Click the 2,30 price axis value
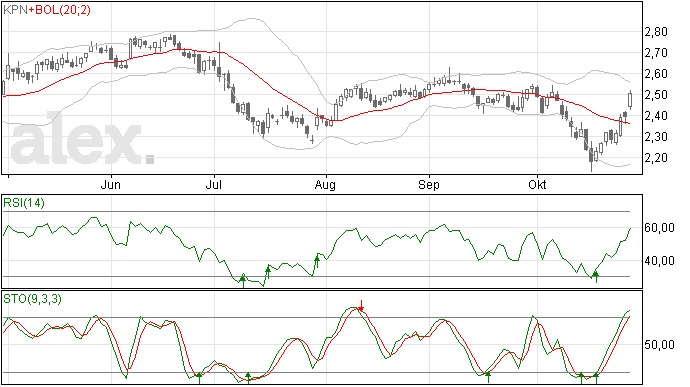The width and height of the screenshot is (690, 387). [656, 137]
